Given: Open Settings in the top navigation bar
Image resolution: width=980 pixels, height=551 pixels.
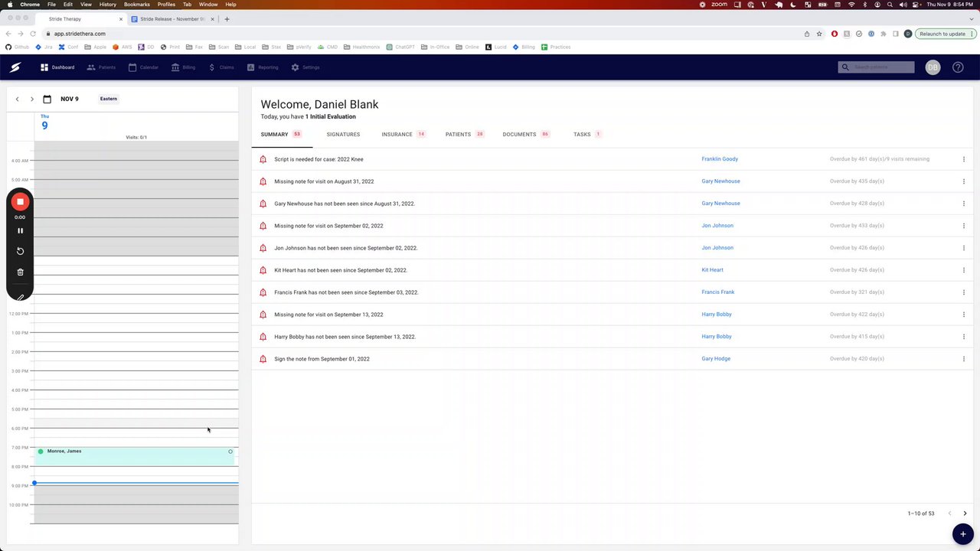Looking at the screenshot, I should pos(305,67).
